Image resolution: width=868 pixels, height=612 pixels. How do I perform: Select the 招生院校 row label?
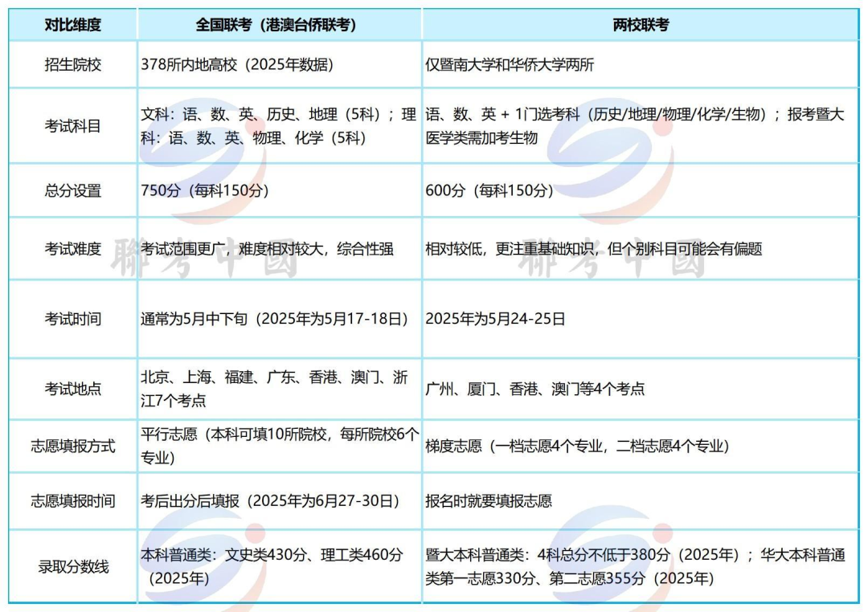(72, 65)
